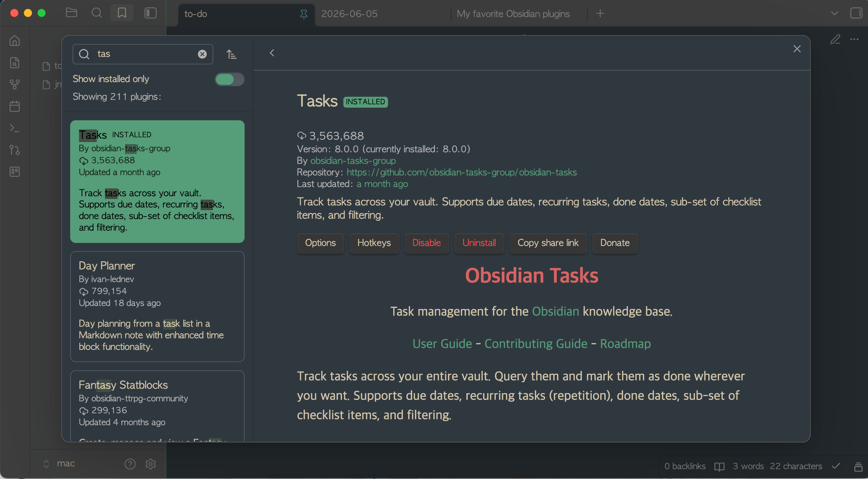Open git source control ribbon icon
868x479 pixels.
15,150
